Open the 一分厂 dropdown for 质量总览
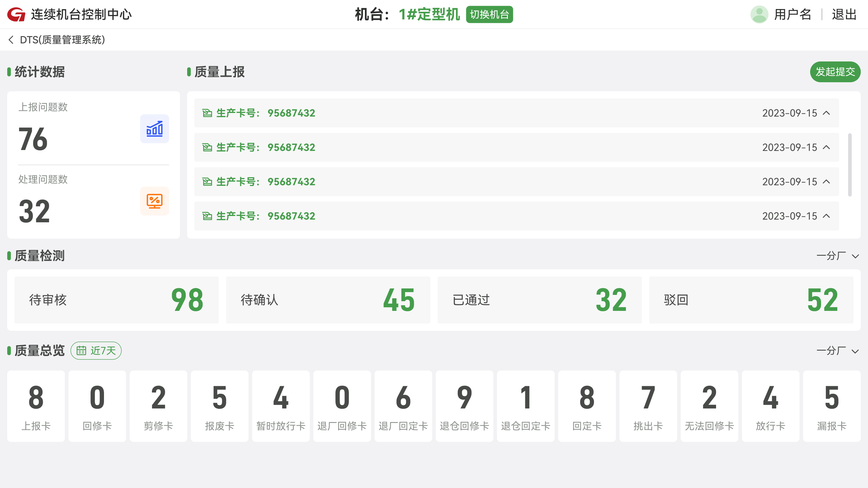 click(x=838, y=351)
